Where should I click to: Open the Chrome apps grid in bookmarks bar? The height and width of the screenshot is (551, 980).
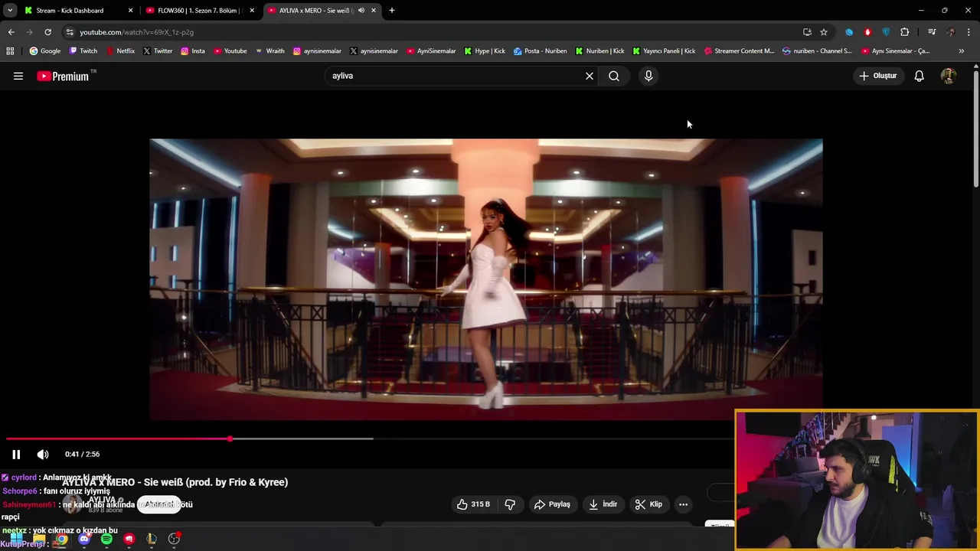point(10,51)
